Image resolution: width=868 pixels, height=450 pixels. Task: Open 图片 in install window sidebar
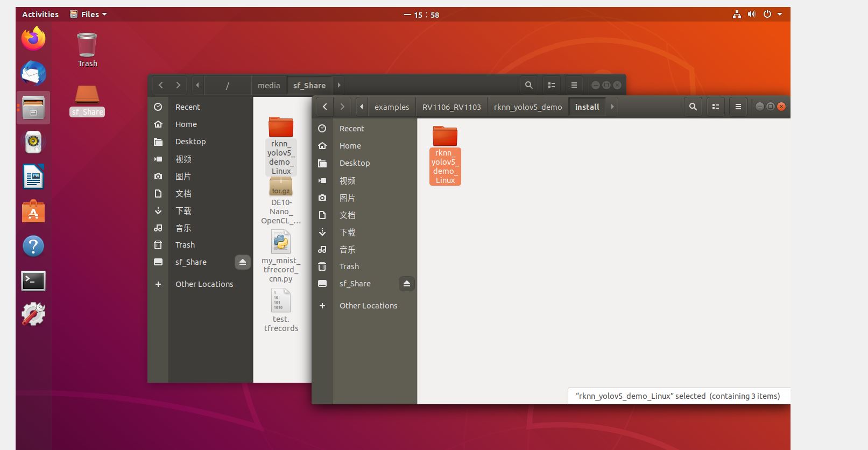pyautogui.click(x=364, y=198)
